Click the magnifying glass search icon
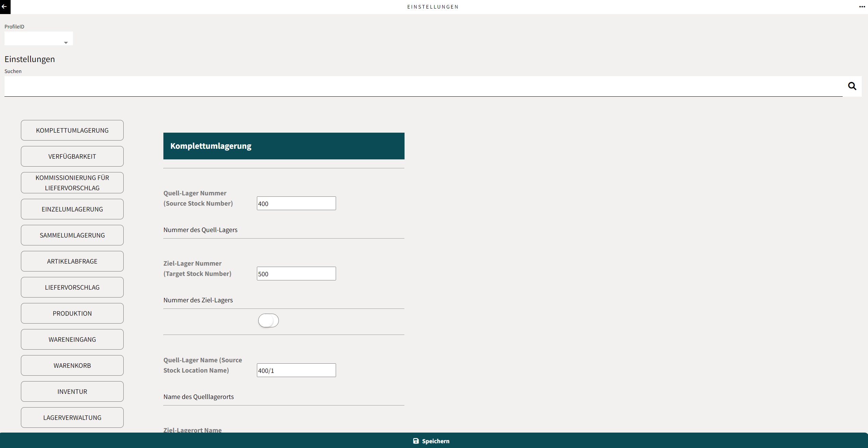868x448 pixels. point(852,86)
